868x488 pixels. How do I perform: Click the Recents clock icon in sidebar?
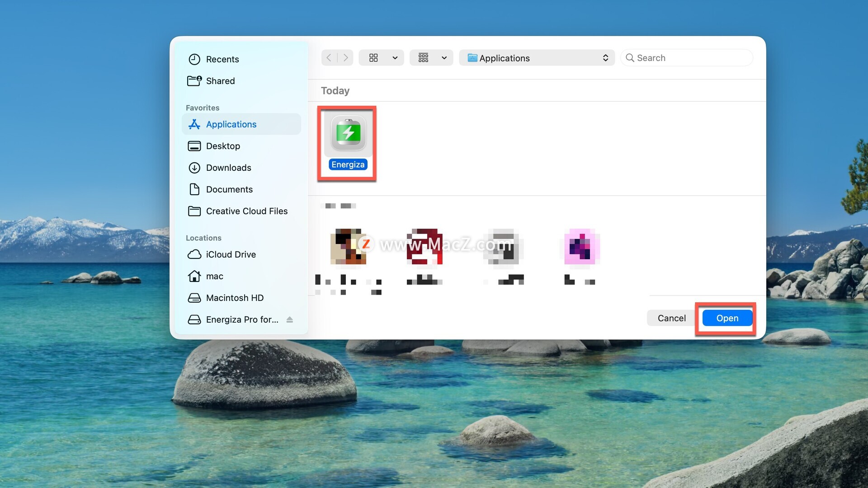(194, 59)
